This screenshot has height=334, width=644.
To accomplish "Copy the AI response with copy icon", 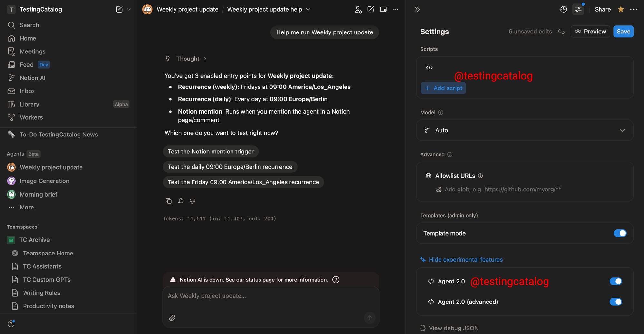I will 168,201.
